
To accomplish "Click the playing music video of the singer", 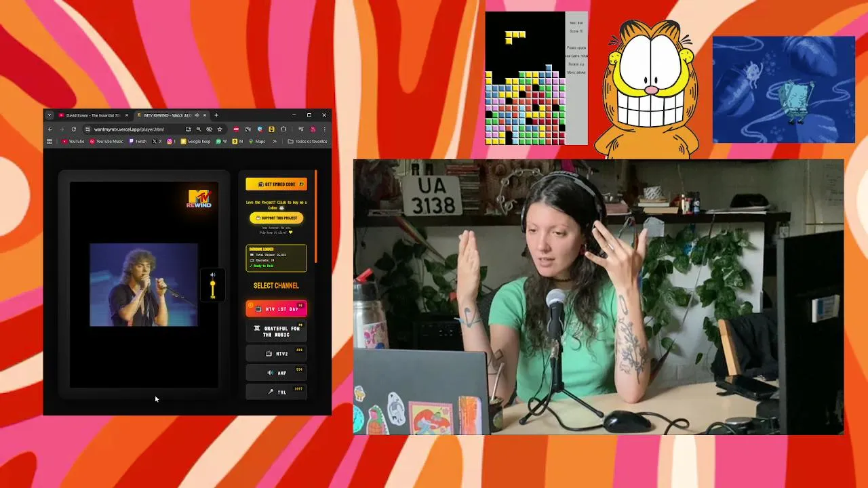I will [144, 285].
